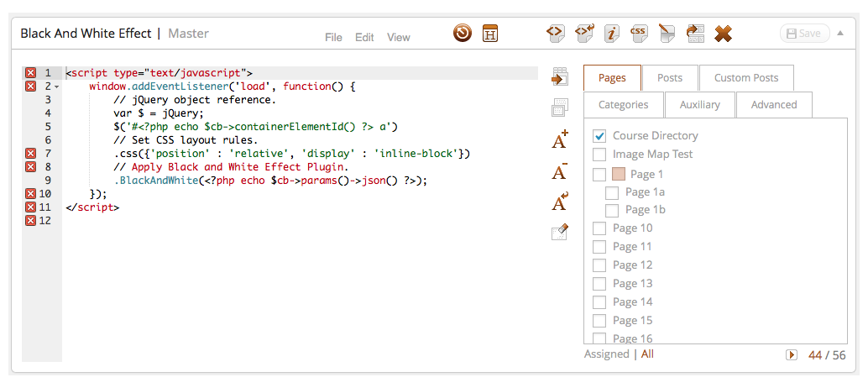Check the Page 1 checkbox
The image size is (868, 388).
(599, 175)
